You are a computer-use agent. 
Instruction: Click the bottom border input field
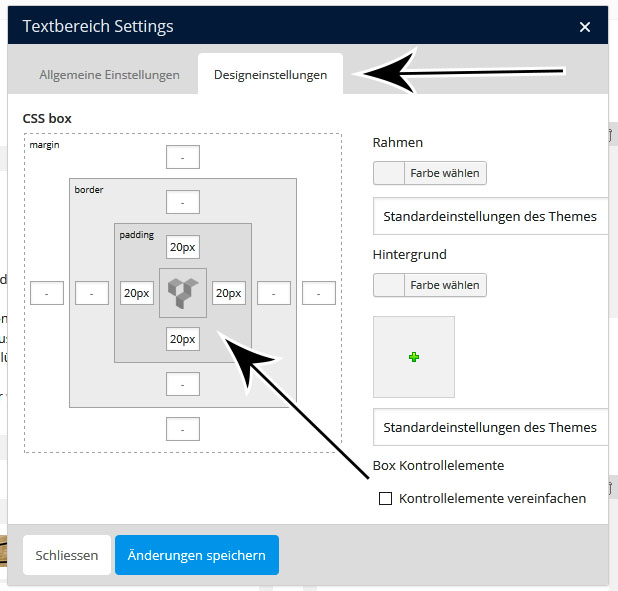[x=183, y=384]
